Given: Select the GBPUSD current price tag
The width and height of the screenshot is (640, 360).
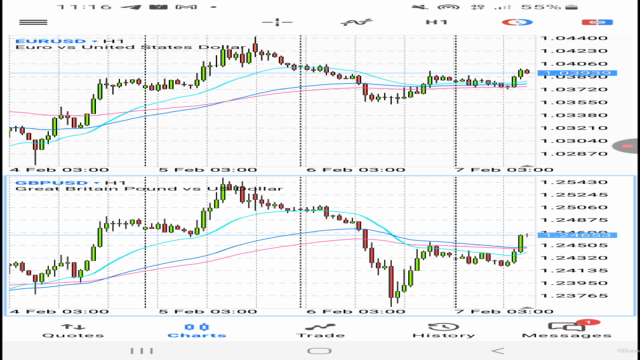Looking at the screenshot, I should (x=577, y=235).
